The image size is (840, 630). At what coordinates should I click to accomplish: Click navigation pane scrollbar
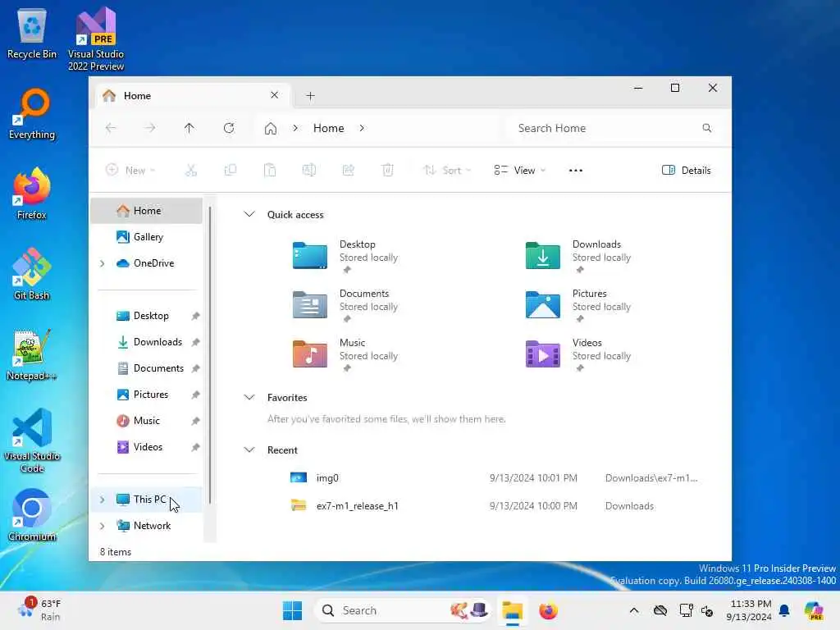pos(209,354)
